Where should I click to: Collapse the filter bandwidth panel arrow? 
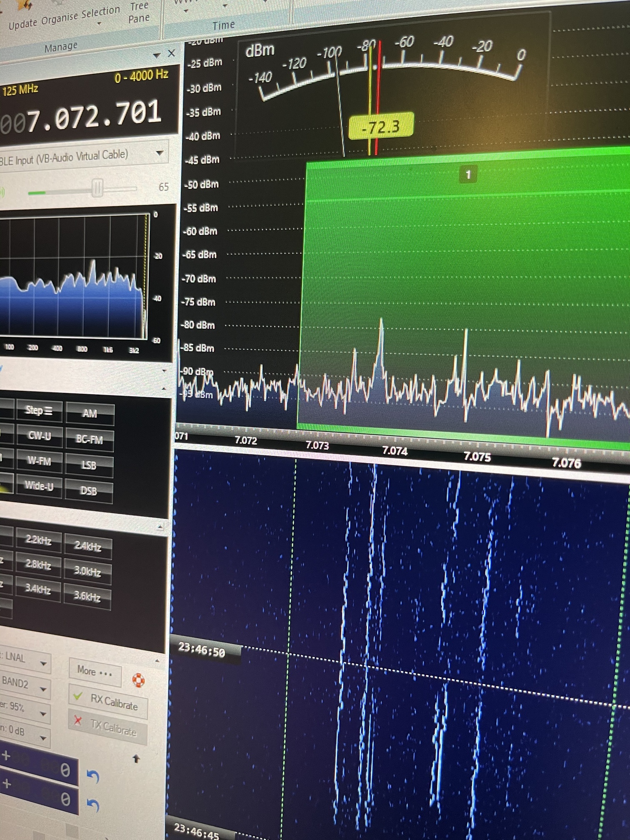tap(160, 527)
